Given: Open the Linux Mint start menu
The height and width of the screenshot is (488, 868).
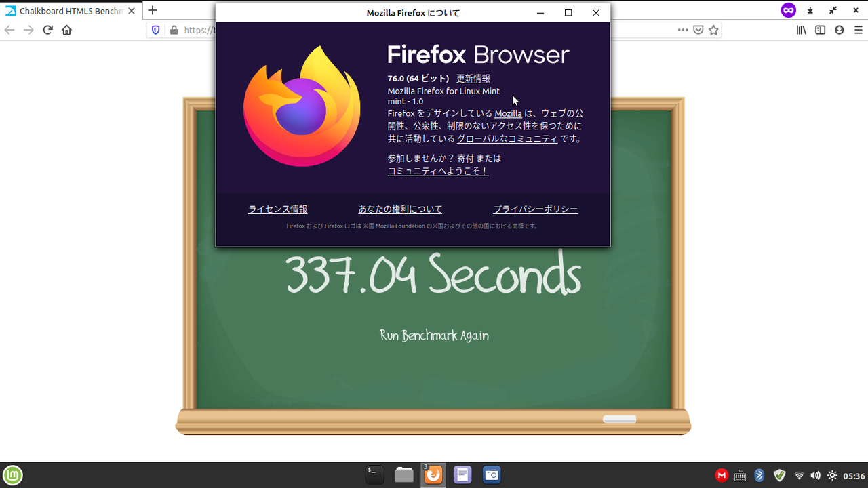Looking at the screenshot, I should coord(12,475).
